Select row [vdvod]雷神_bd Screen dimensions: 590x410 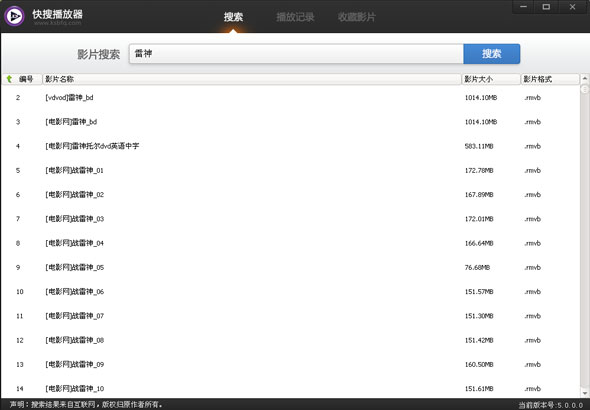coord(290,97)
